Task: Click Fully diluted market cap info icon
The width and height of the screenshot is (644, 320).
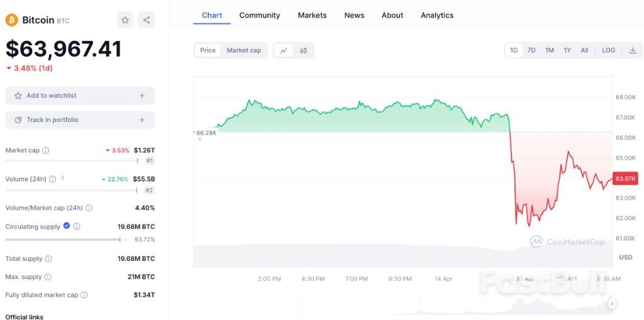Action: [x=84, y=295]
